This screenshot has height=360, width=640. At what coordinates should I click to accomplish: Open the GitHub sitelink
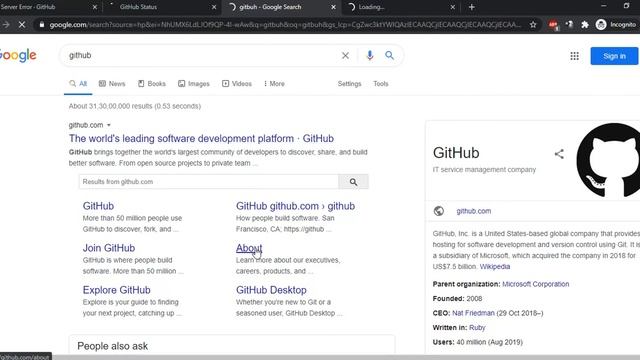point(98,206)
